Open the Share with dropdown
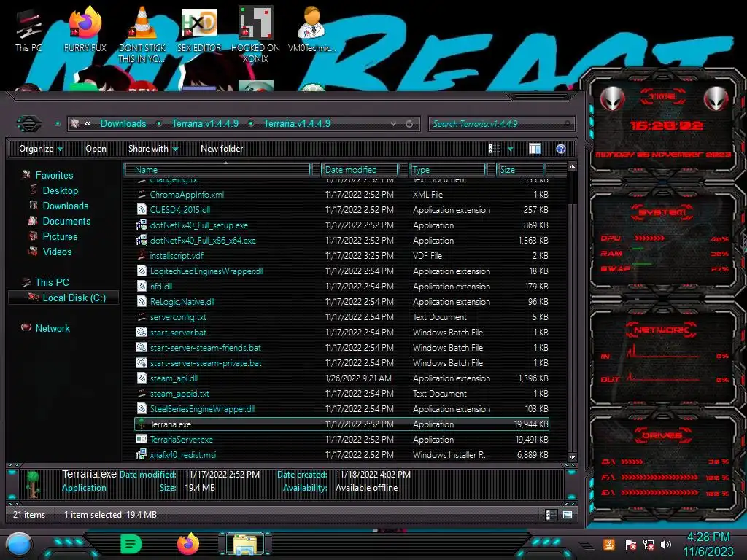 (x=153, y=149)
